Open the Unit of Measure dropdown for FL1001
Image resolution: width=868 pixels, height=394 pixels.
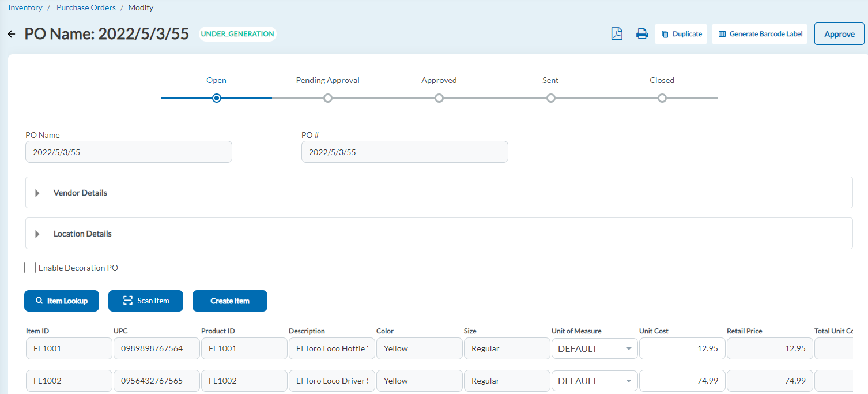[628, 348]
